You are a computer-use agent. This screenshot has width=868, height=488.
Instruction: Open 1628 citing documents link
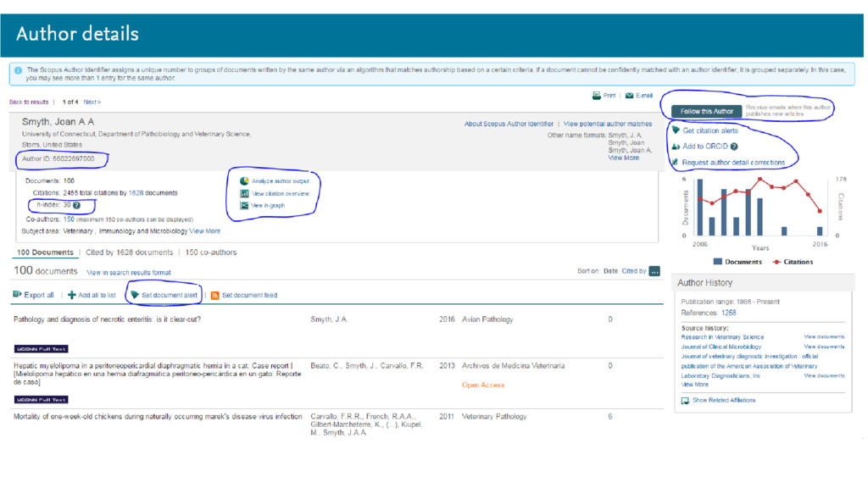coord(136,193)
